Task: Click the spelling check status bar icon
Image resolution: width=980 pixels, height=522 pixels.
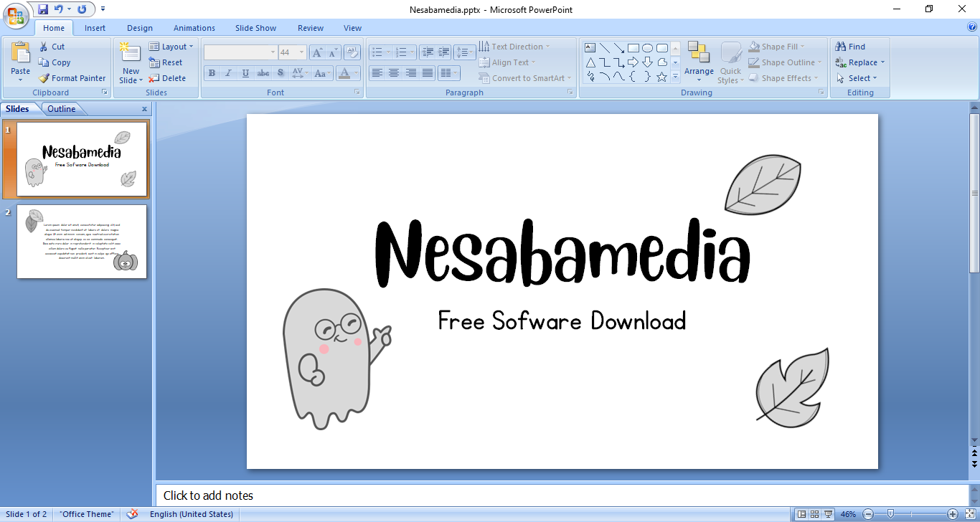Action: [x=131, y=514]
